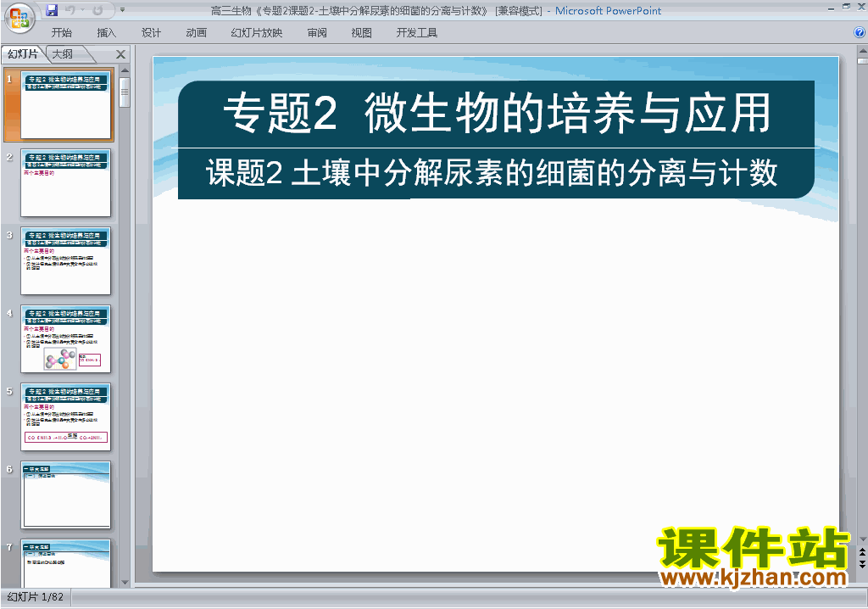Click the main editor scroll-down arrow
Screen dimensions: 868x609
[862, 539]
